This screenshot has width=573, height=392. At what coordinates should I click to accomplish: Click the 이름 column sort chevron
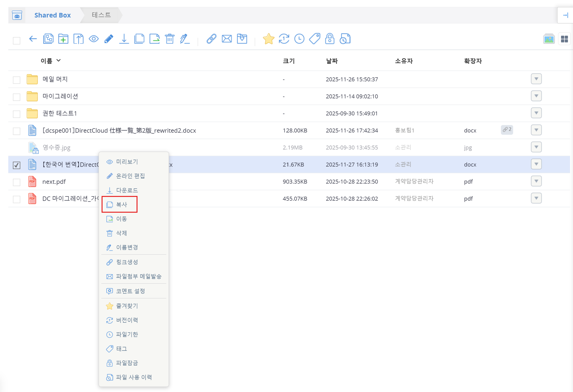pos(59,60)
